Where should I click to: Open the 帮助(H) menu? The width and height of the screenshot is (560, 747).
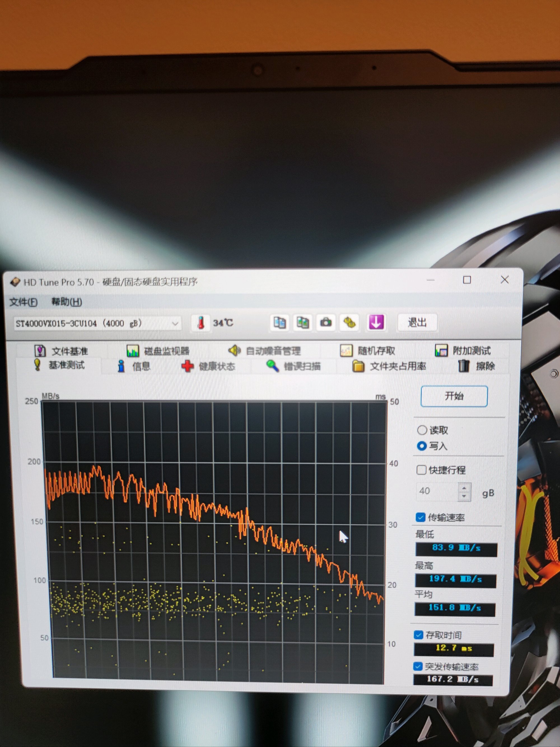[66, 302]
